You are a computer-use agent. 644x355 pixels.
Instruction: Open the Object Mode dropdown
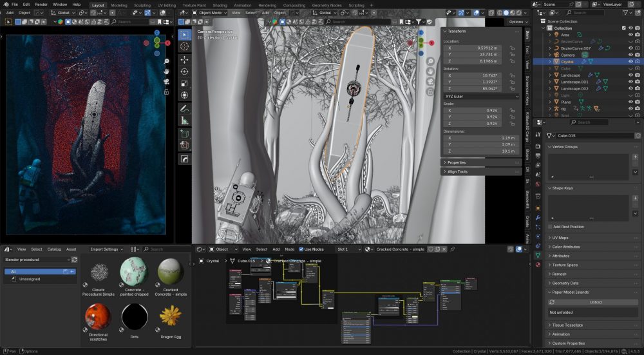211,12
